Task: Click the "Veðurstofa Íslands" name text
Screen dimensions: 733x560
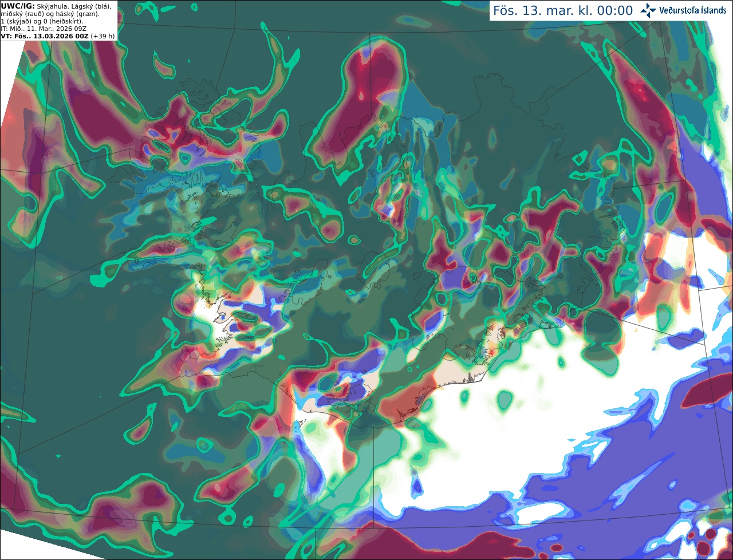Action: [x=693, y=10]
